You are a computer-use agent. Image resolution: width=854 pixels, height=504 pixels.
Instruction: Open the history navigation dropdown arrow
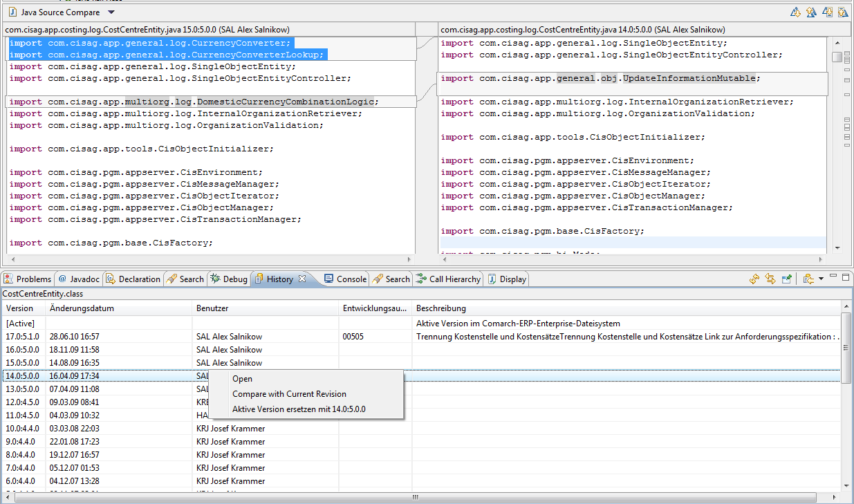820,279
